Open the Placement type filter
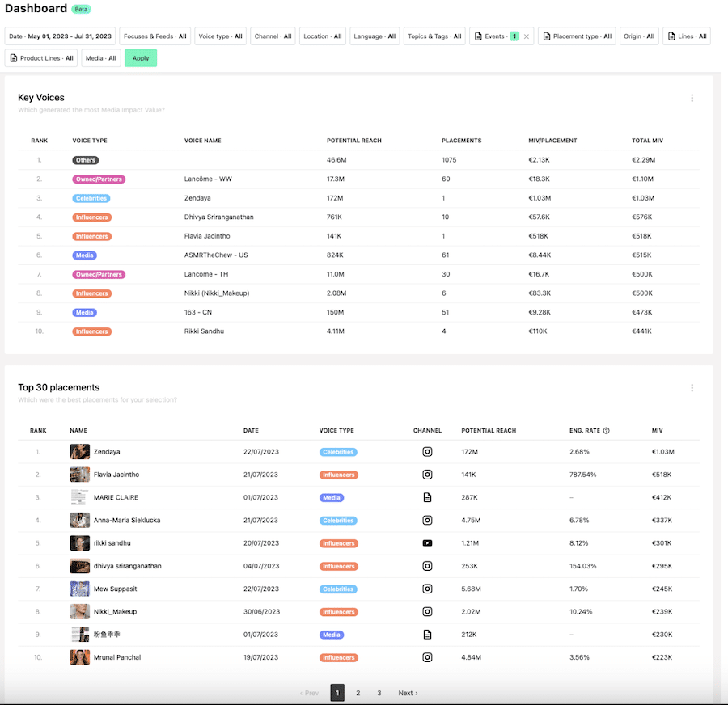Image resolution: width=728 pixels, height=705 pixels. pos(577,36)
